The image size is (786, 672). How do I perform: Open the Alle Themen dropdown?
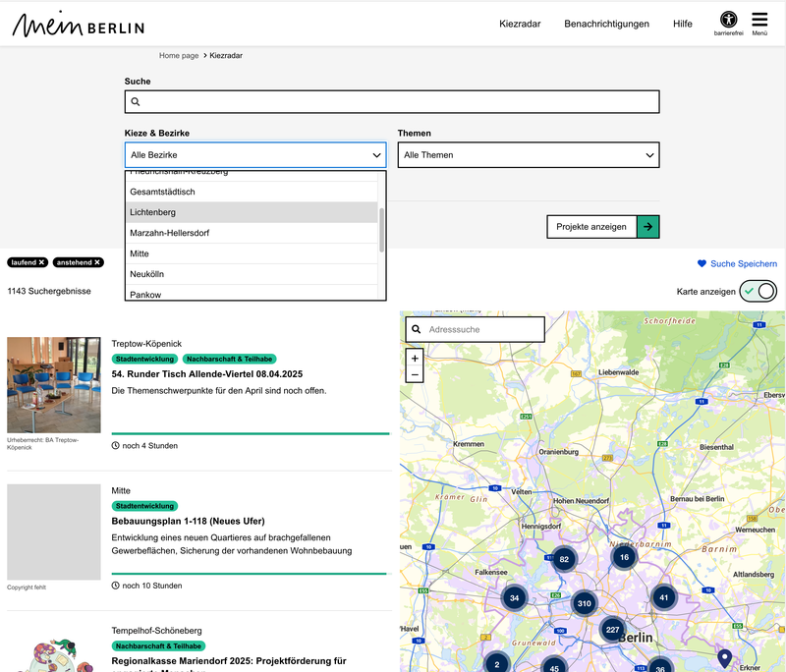click(x=529, y=155)
